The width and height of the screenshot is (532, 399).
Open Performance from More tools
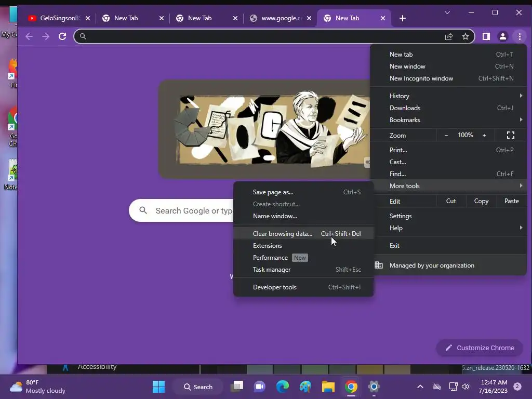[303, 257]
